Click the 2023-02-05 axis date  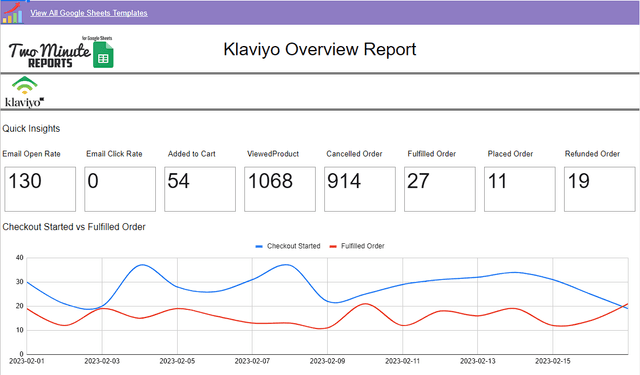177,361
